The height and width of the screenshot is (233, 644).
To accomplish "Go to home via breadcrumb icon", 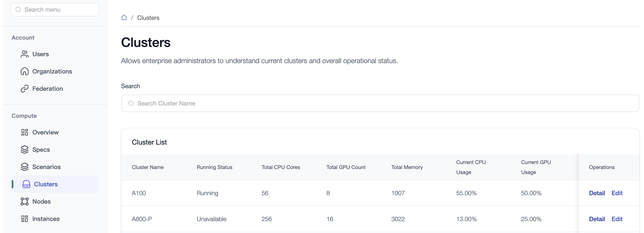I will point(124,18).
